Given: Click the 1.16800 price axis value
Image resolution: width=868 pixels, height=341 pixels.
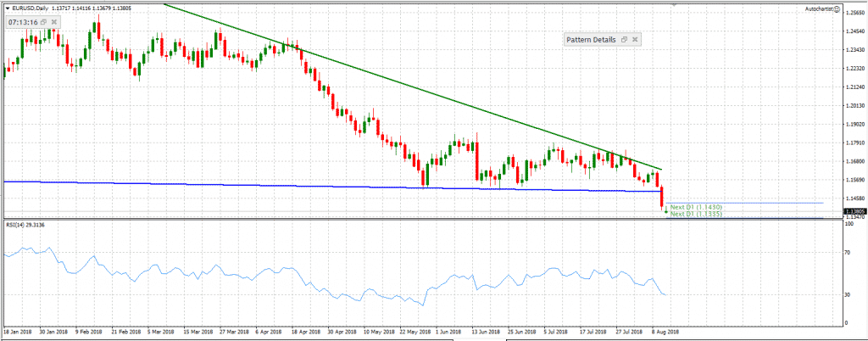Looking at the screenshot, I should click(x=855, y=162).
